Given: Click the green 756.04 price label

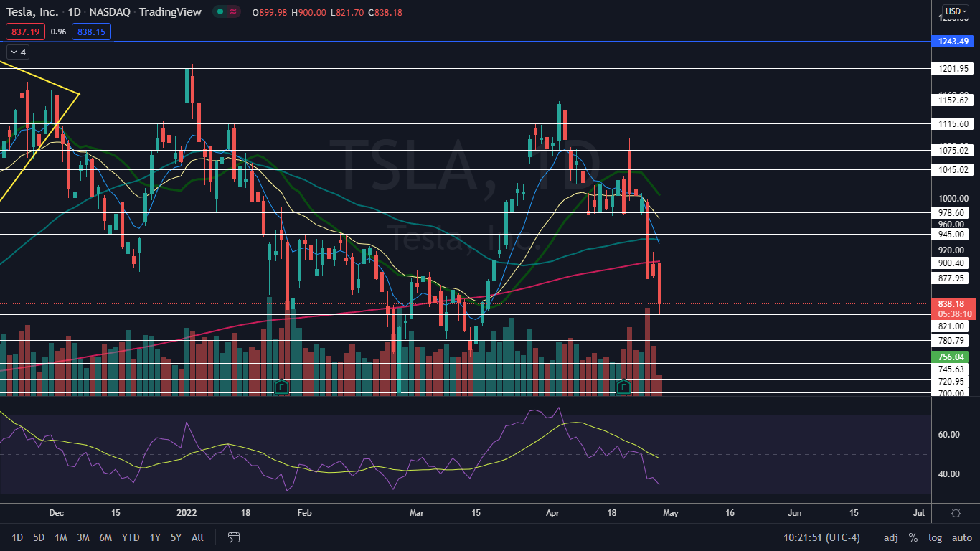Looking at the screenshot, I should tap(951, 357).
